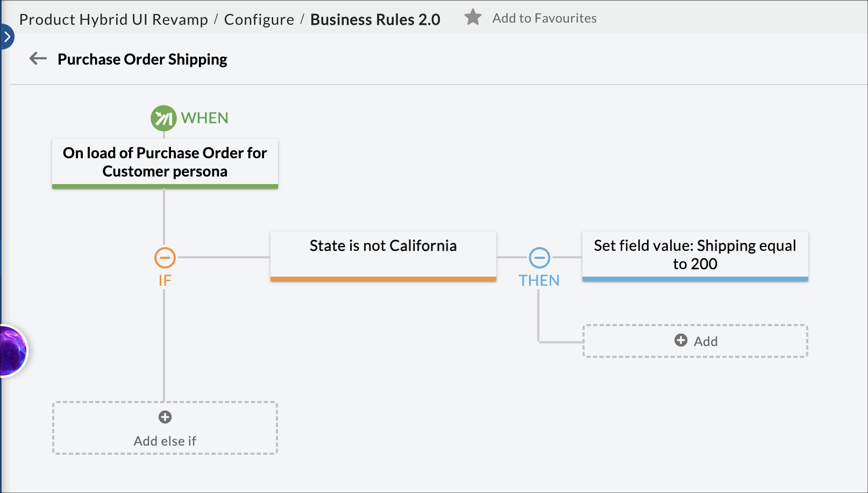The width and height of the screenshot is (868, 493).
Task: Click the green WHEN trigger icon
Action: [163, 118]
